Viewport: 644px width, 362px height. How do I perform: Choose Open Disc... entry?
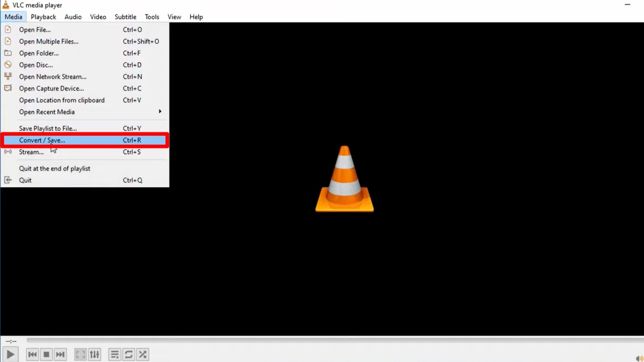coord(85,65)
